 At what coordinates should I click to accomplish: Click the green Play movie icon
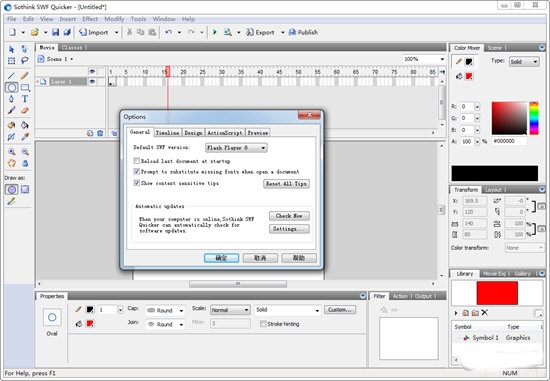[215, 32]
